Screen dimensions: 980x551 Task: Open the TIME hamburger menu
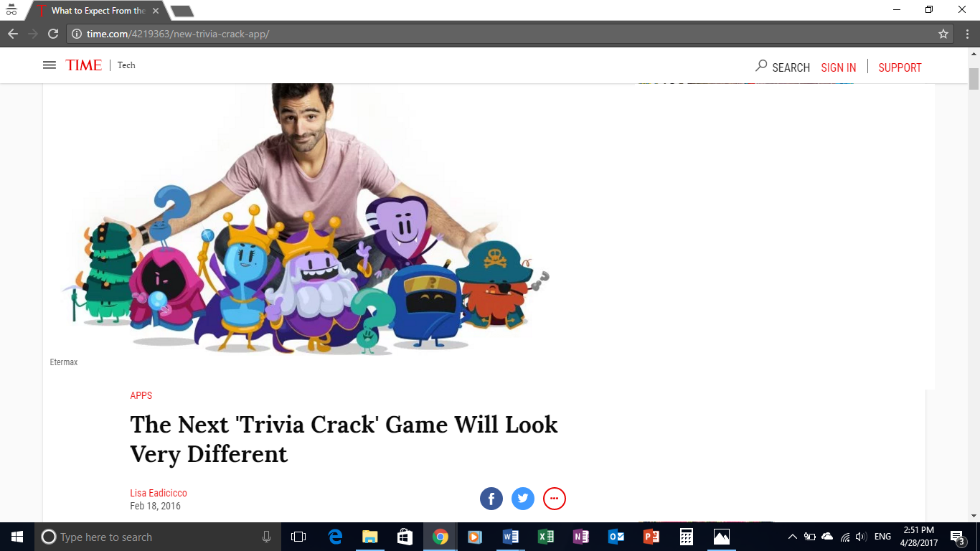(x=50, y=65)
